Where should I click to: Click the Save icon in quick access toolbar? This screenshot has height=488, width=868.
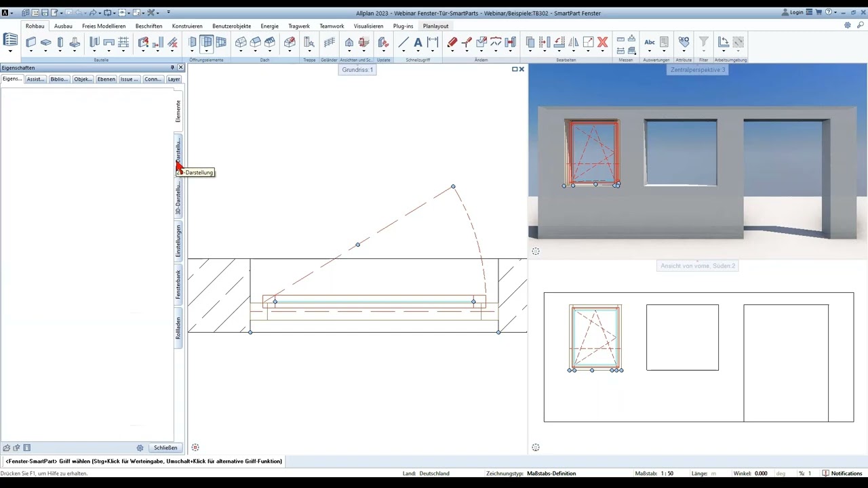(x=45, y=13)
